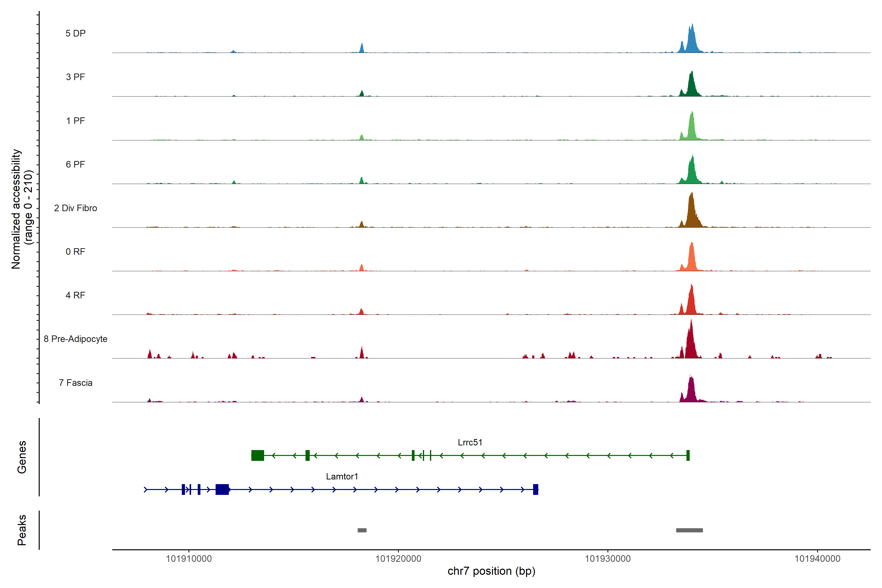The image size is (882, 588).
Task: Click the 7 Fascia track label
Action: [x=75, y=382]
